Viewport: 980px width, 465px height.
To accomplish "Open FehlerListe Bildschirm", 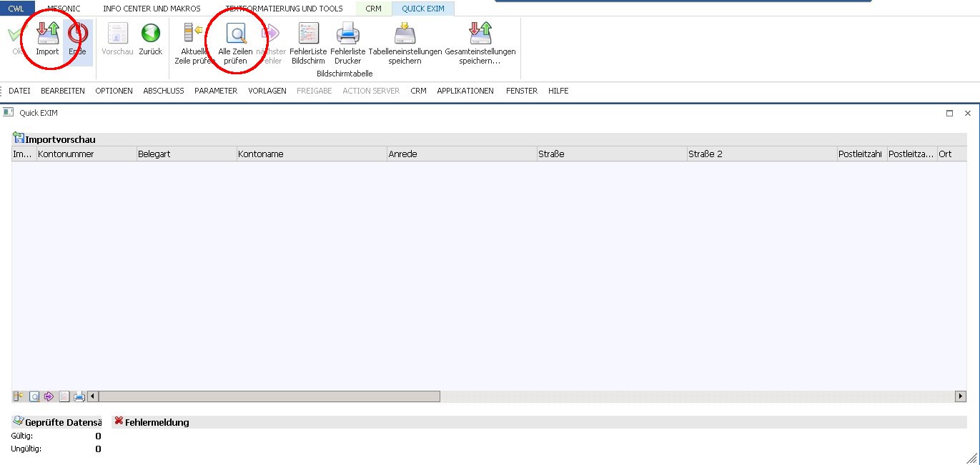I will (x=308, y=34).
